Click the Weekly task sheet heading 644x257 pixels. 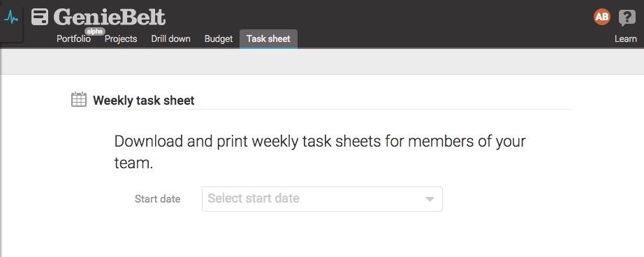pos(144,100)
